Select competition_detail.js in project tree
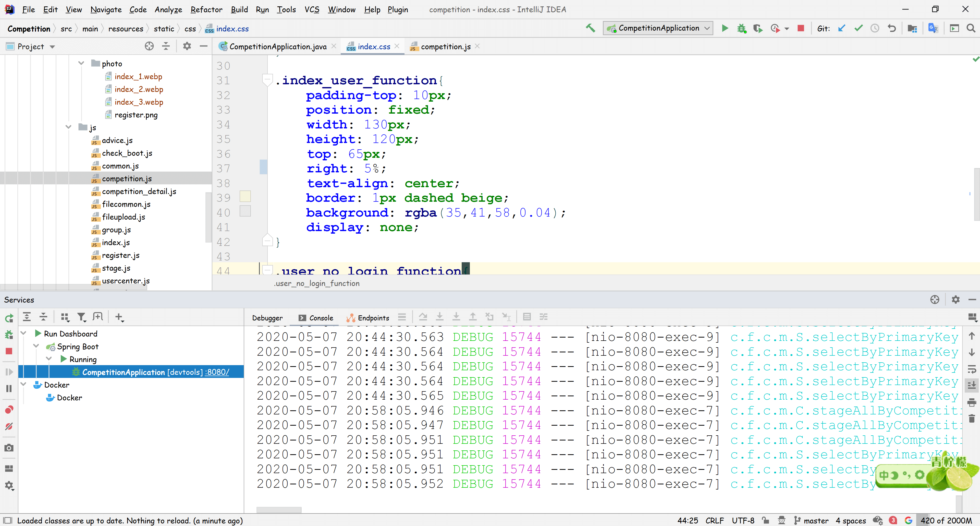This screenshot has width=980, height=526. [139, 192]
